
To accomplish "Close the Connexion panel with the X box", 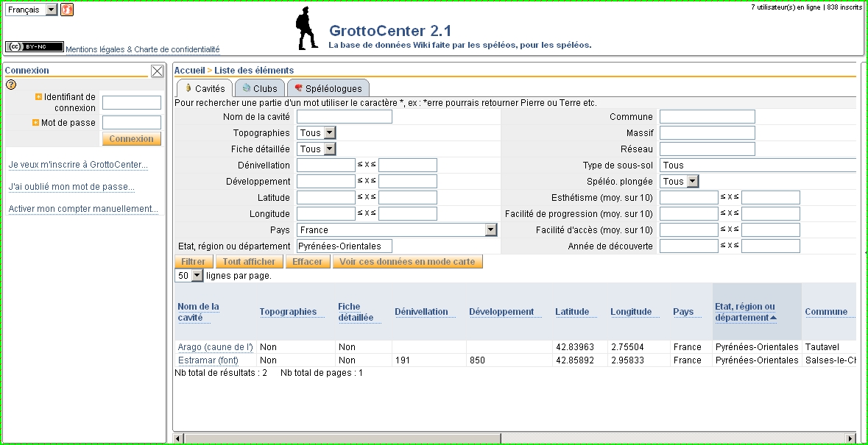I will [x=158, y=71].
